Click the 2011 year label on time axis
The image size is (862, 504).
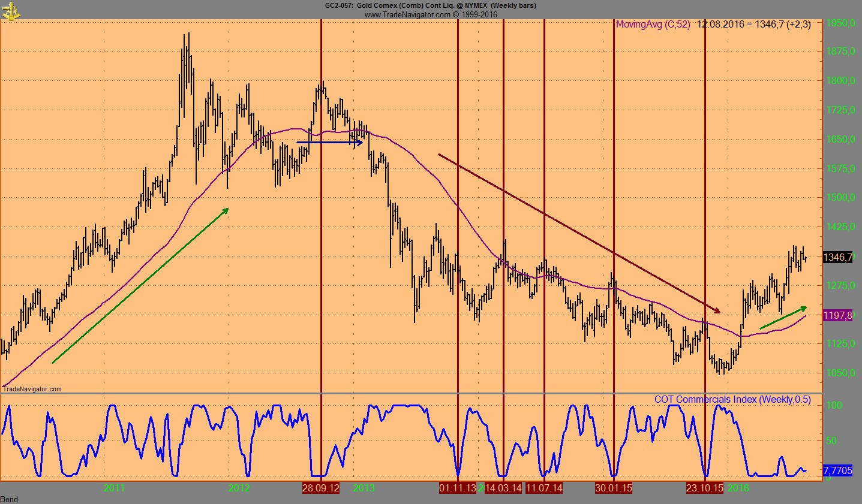pyautogui.click(x=114, y=488)
